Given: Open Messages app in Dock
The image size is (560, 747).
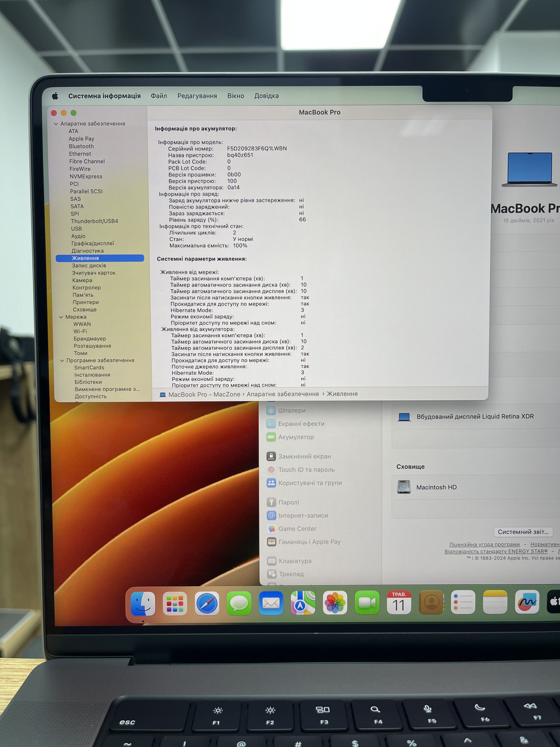Looking at the screenshot, I should coord(239,603).
